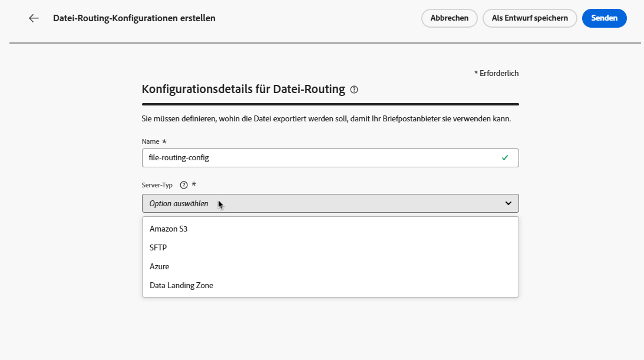Pick Data Landing Zone option
Viewport: 644px width, 360px height.
point(330,285)
